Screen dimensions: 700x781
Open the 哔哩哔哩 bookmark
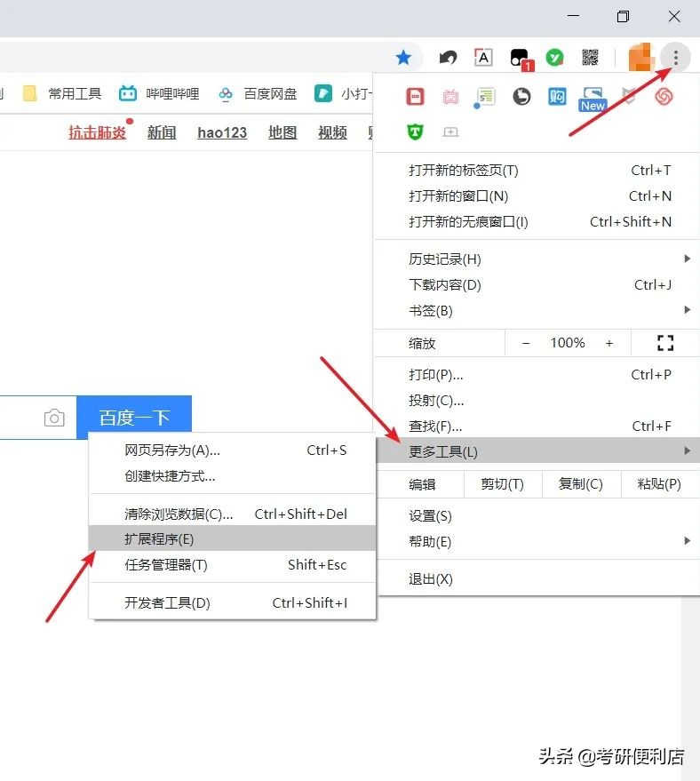159,93
